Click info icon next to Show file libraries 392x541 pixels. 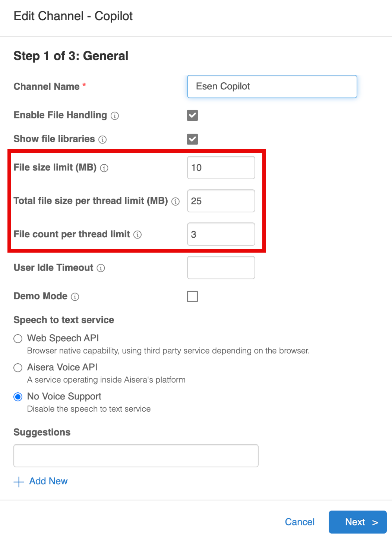click(x=102, y=140)
